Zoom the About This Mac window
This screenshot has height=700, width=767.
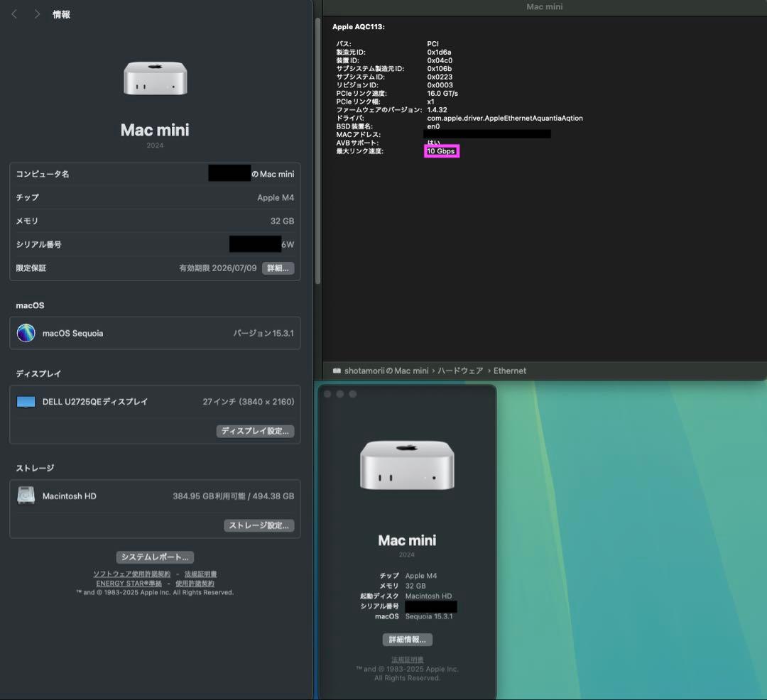tap(353, 394)
